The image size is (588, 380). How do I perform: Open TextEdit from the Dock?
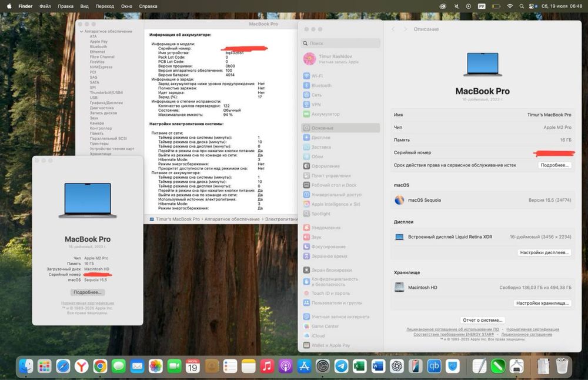click(480, 366)
